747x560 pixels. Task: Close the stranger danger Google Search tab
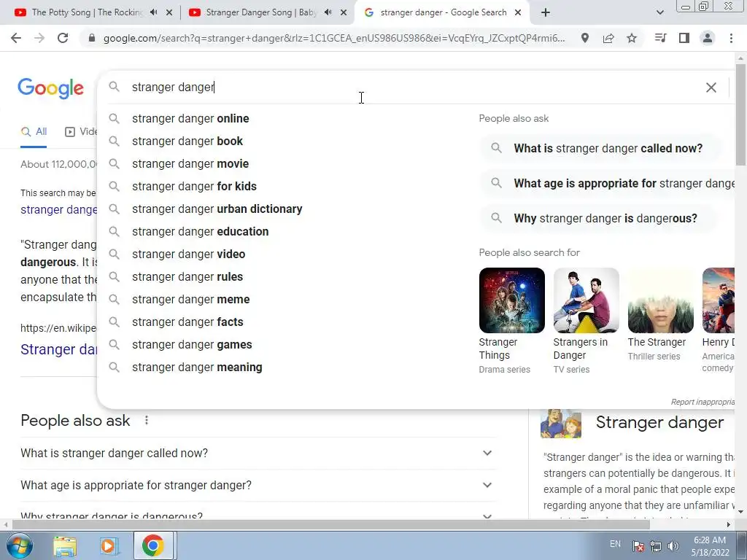point(519,12)
